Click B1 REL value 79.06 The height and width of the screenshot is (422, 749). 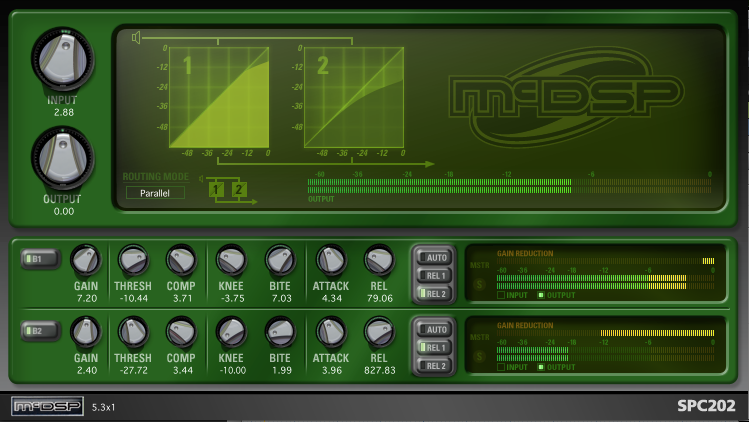tap(380, 298)
